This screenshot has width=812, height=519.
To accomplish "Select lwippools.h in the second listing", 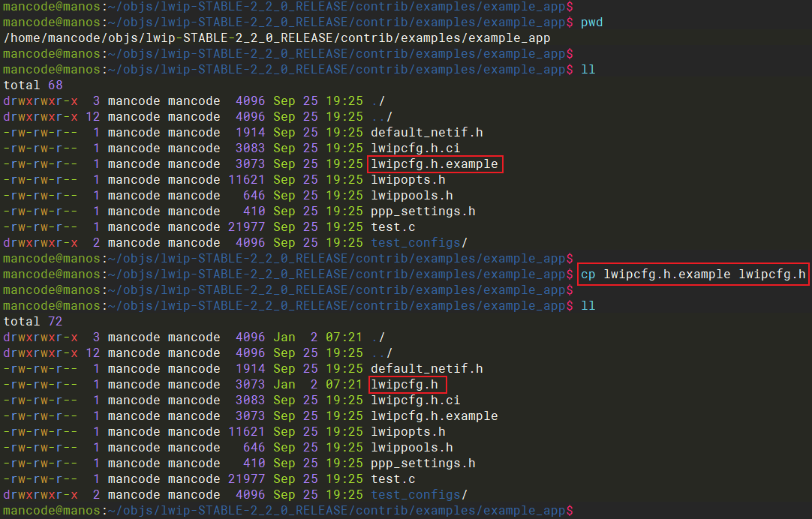I will (411, 448).
